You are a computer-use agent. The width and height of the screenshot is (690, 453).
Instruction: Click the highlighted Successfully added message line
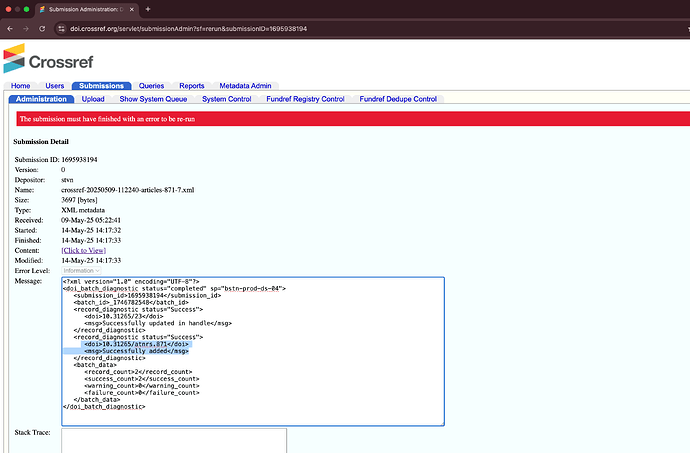coord(136,351)
